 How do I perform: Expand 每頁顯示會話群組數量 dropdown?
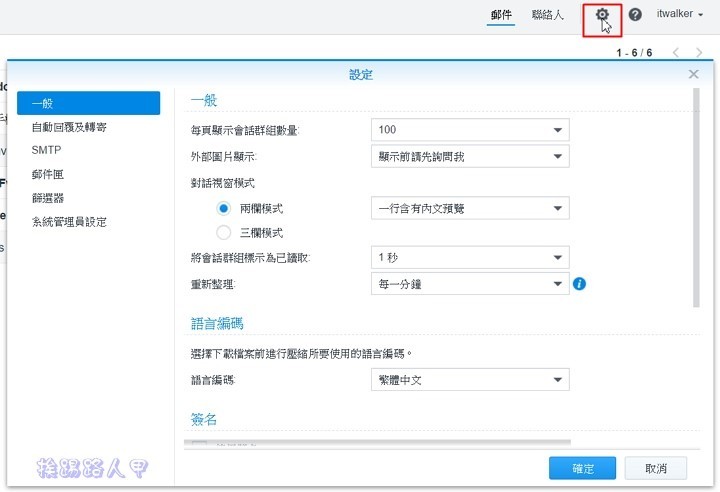[469, 130]
